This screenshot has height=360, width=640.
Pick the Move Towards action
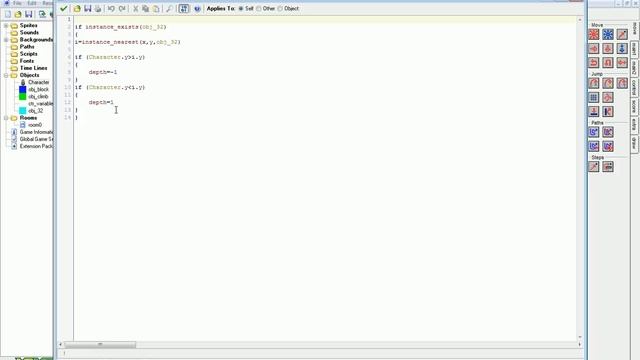(622, 35)
